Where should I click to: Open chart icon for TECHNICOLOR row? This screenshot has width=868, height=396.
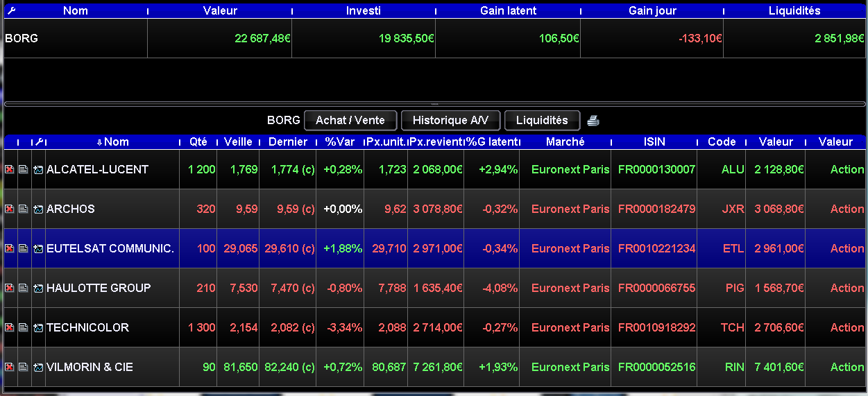[x=38, y=327]
